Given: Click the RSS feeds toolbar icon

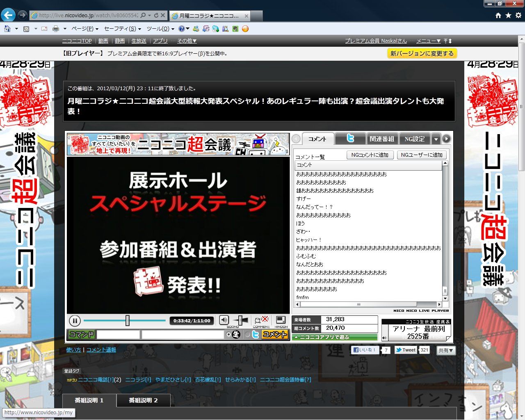Looking at the screenshot, I should click(27, 29).
